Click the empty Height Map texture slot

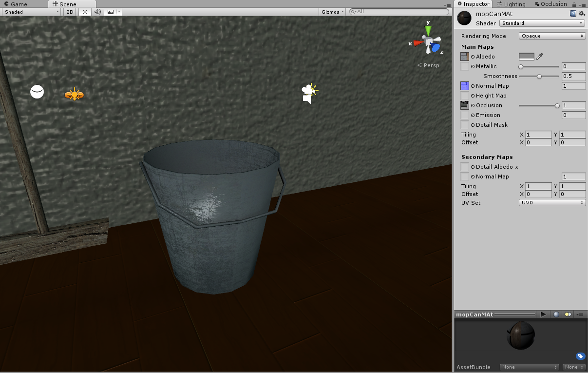465,96
